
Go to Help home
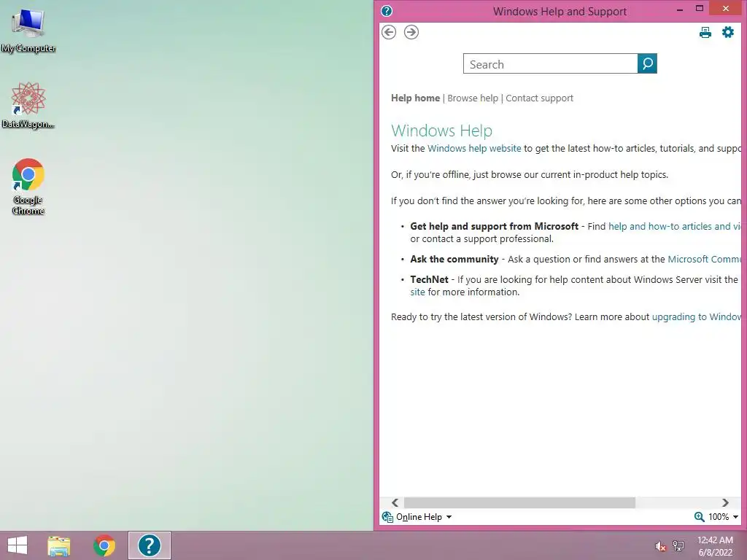[415, 98]
